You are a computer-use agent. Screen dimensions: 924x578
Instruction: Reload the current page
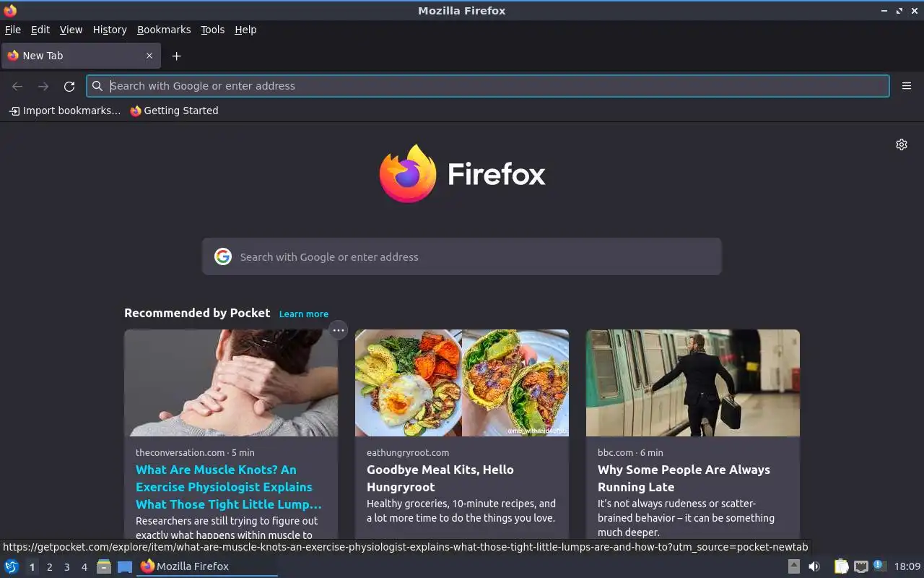click(x=69, y=86)
